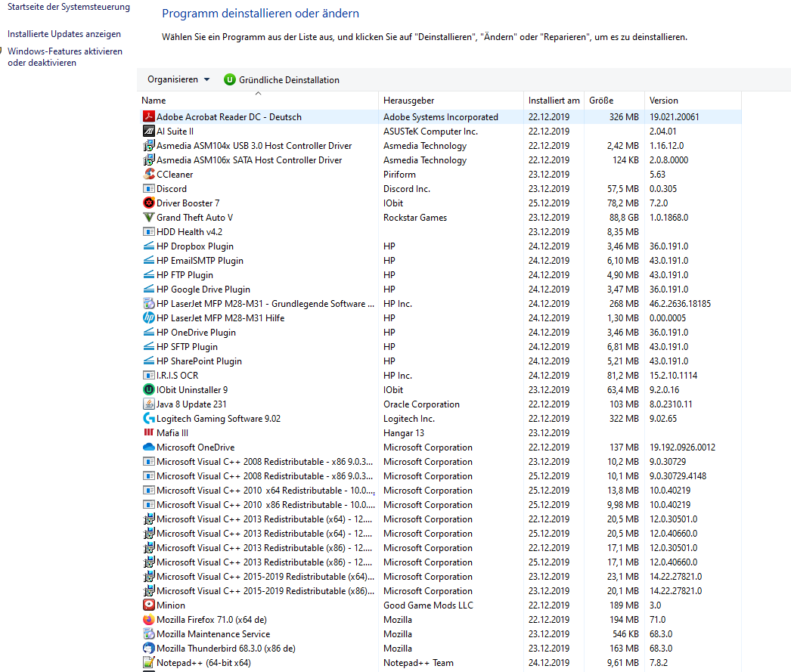Open Installierte Updates anzeigen link
This screenshot has height=672, width=791.
click(64, 34)
